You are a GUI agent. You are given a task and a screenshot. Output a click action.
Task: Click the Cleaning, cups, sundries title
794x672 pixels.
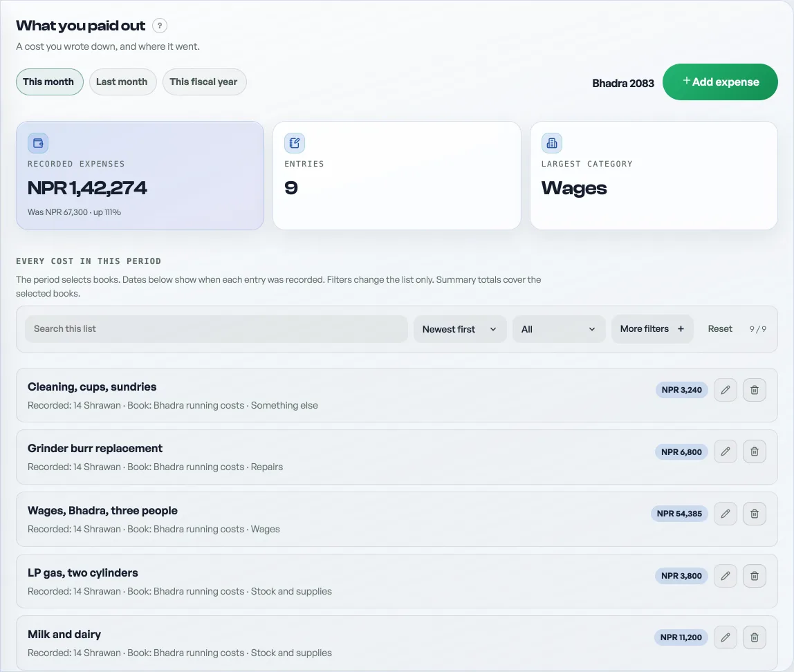(92, 387)
